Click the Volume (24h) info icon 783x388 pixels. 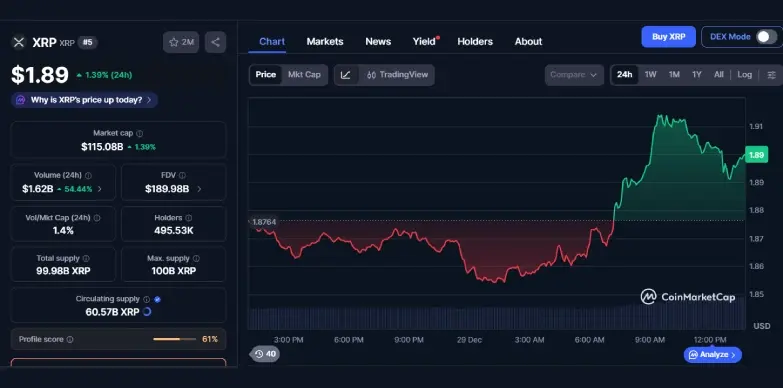(88, 176)
